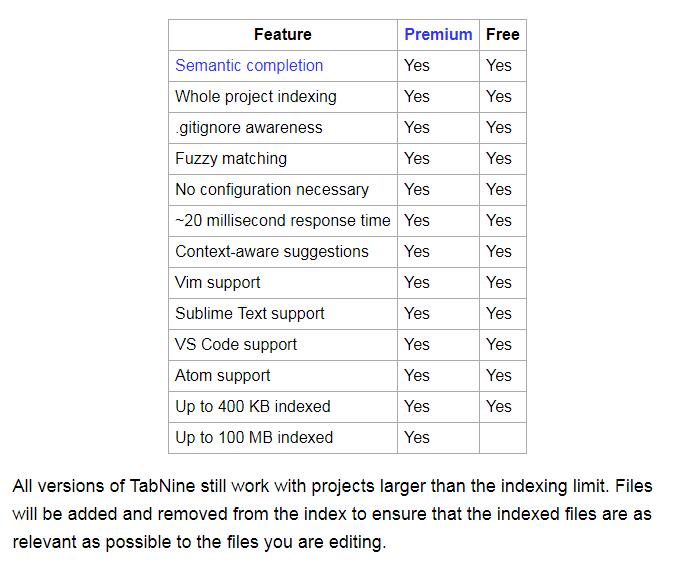Click Premium's Yes for 100 MB indexed
Viewport: 675px width, 564px height.
[x=417, y=438]
